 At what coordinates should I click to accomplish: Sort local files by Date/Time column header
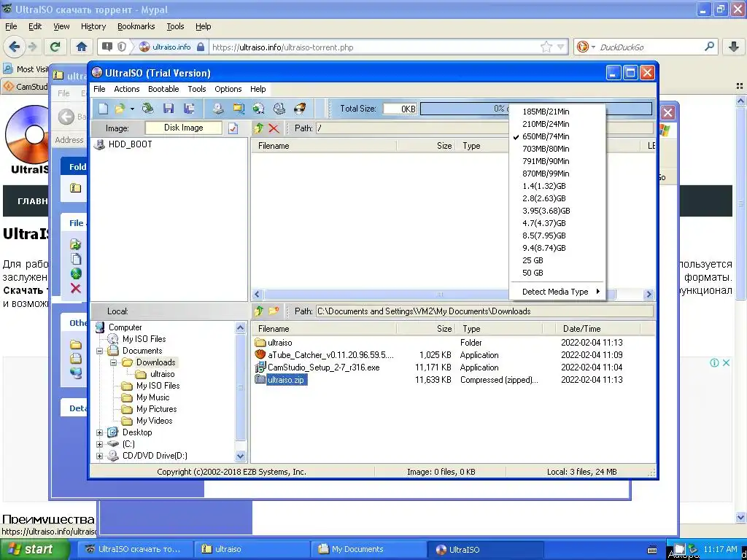598,329
